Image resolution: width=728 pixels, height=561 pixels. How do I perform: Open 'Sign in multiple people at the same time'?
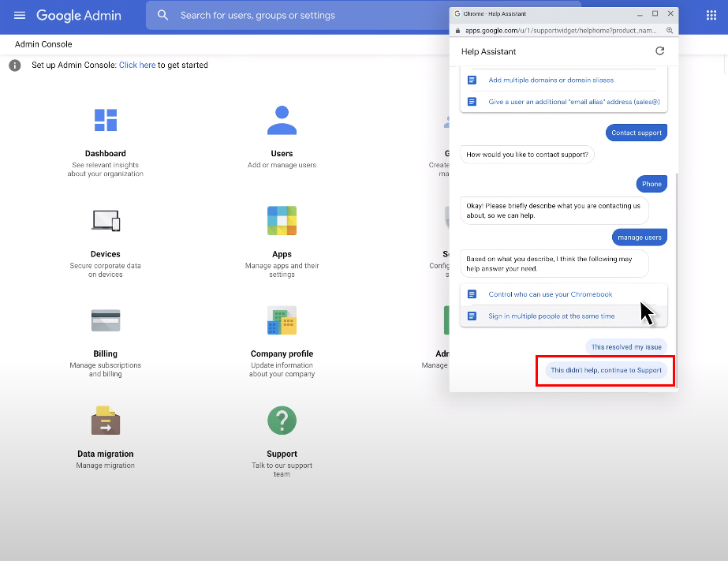[551, 316]
